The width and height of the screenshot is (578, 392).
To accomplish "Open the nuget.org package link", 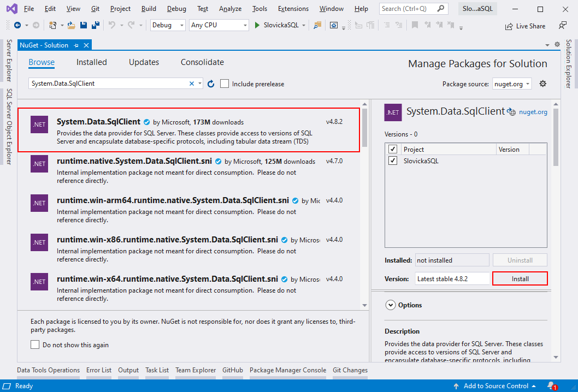I will click(533, 112).
